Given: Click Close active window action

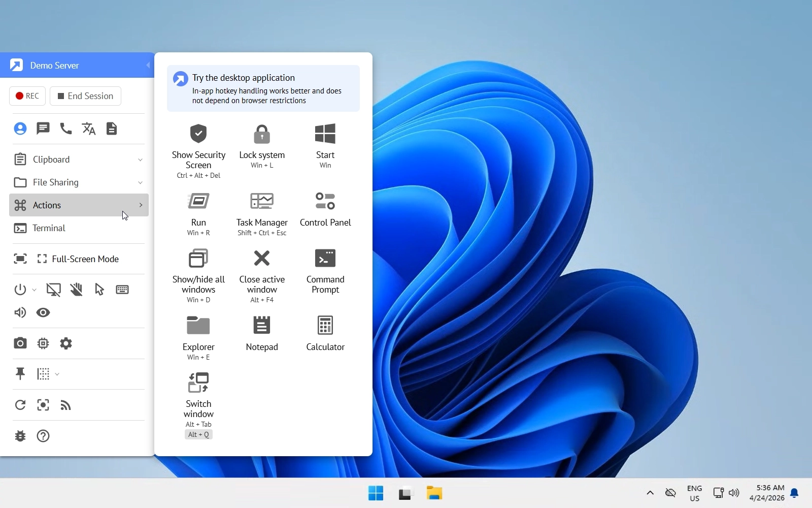Looking at the screenshot, I should [x=262, y=276].
